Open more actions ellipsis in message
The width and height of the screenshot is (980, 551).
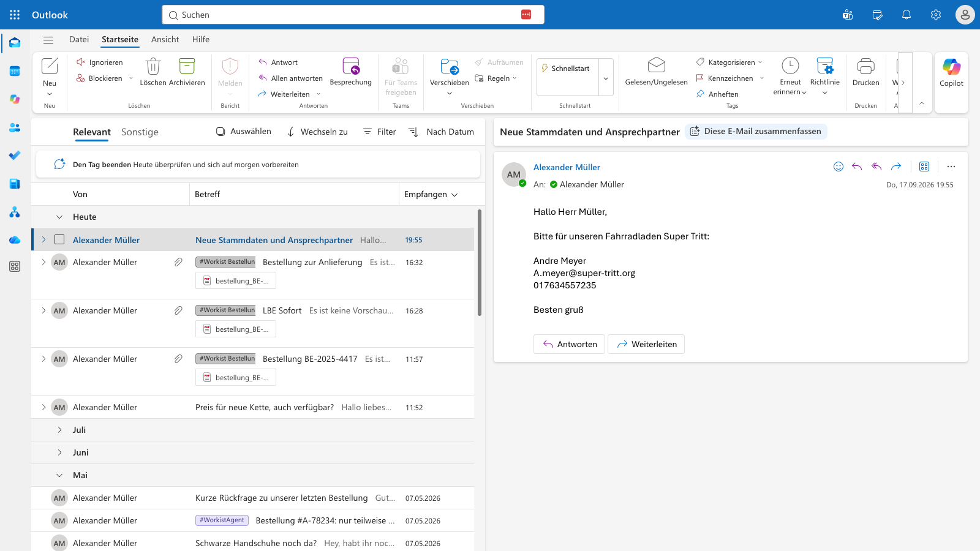[951, 167]
